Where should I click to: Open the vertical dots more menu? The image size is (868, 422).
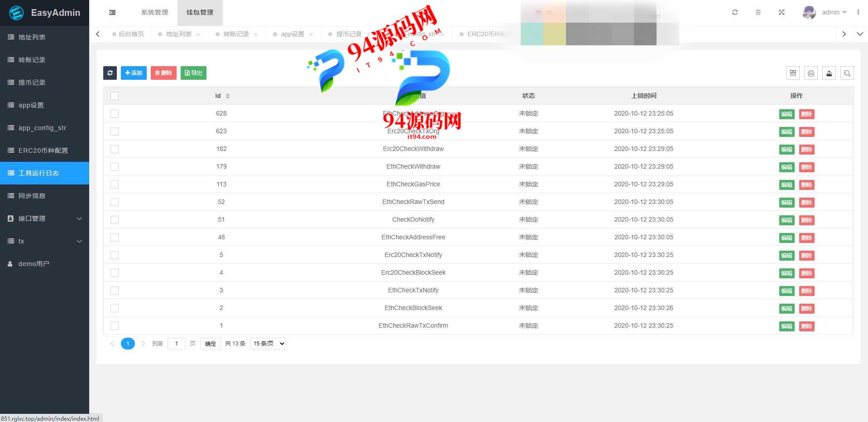tap(858, 12)
